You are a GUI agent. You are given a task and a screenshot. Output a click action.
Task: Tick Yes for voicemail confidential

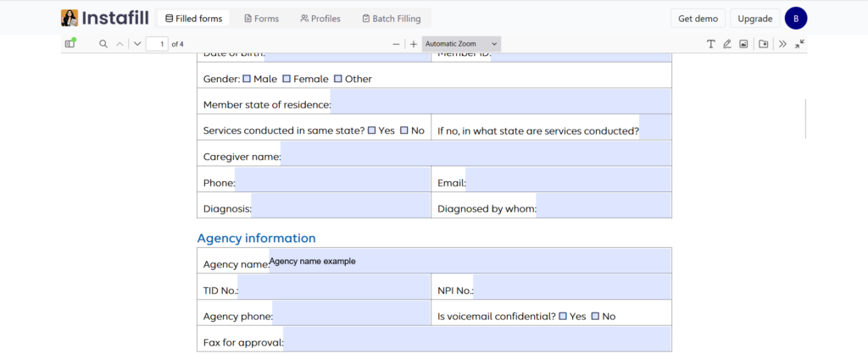[x=563, y=316]
